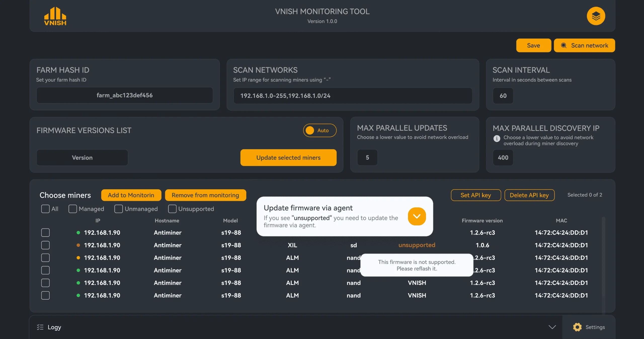Click the info icon beside Max Parallel Discovery IP

coord(497,138)
